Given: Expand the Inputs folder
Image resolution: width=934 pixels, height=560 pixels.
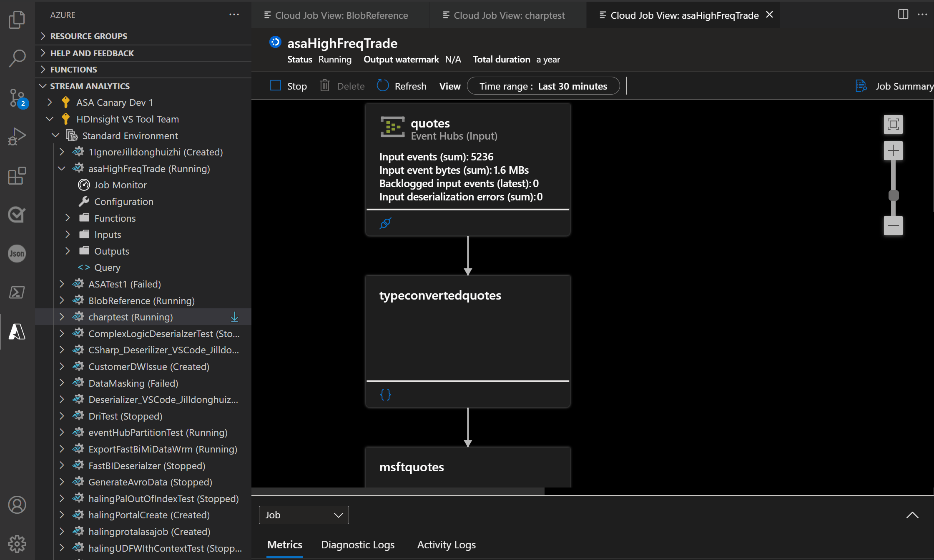Looking at the screenshot, I should [68, 234].
